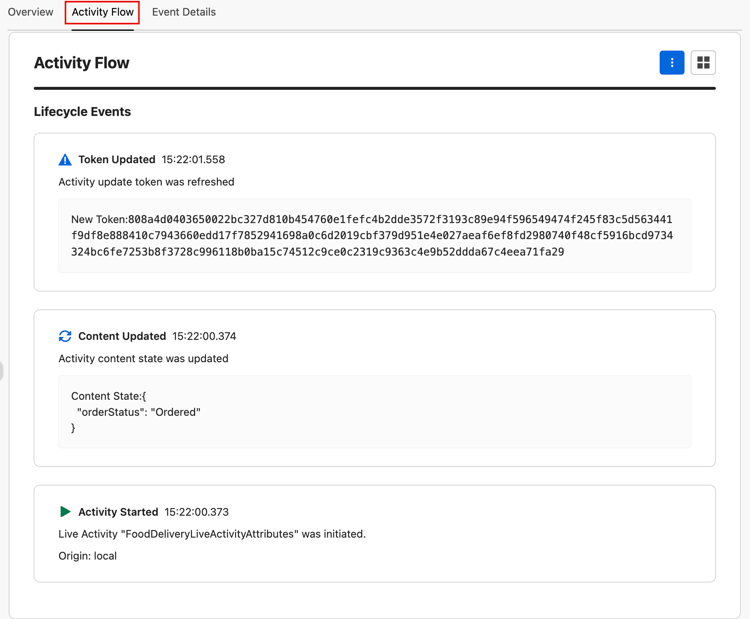Click timestamp 15:22:01.558
Image resolution: width=750 pixels, height=619 pixels.
pyautogui.click(x=193, y=159)
